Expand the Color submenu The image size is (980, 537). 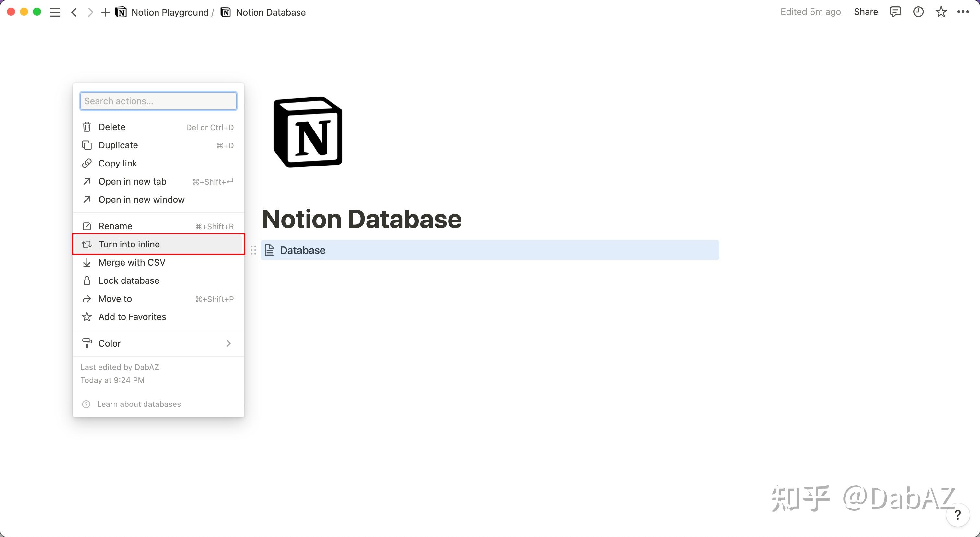point(157,343)
